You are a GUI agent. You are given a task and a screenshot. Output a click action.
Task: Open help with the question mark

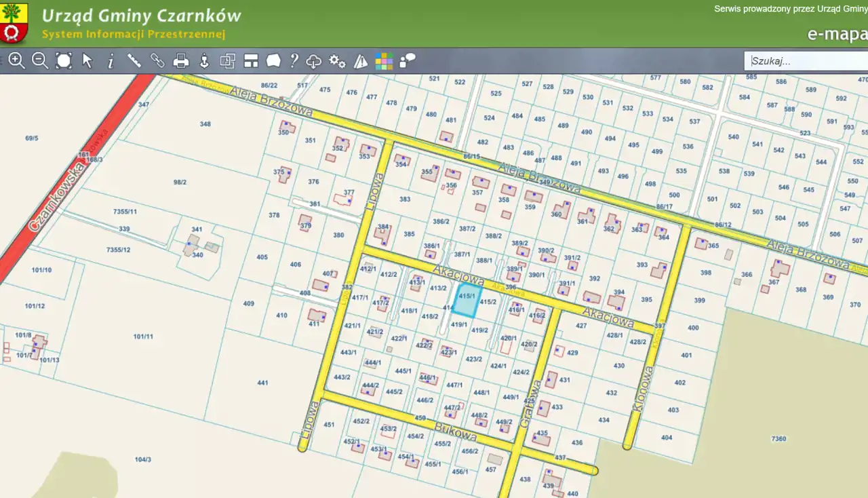[x=294, y=61]
